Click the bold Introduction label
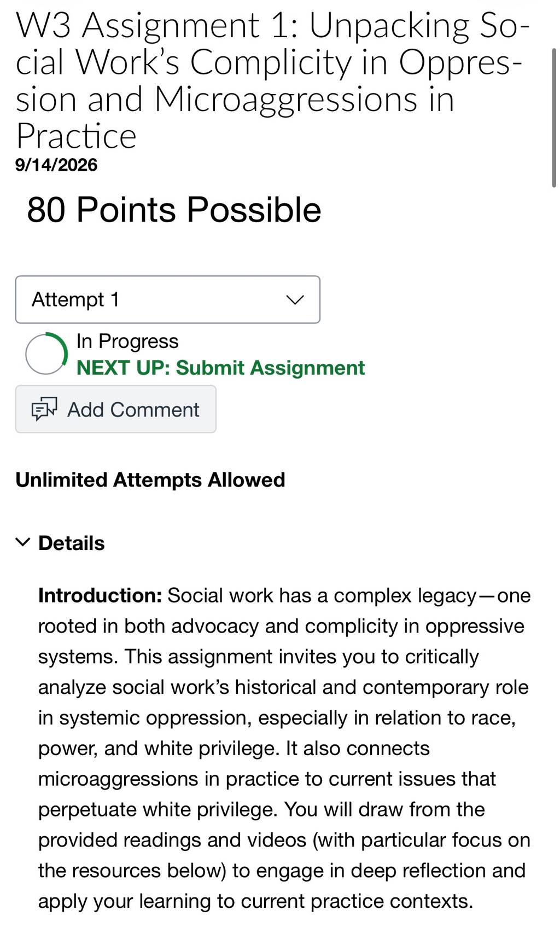The image size is (560, 927). (x=100, y=595)
